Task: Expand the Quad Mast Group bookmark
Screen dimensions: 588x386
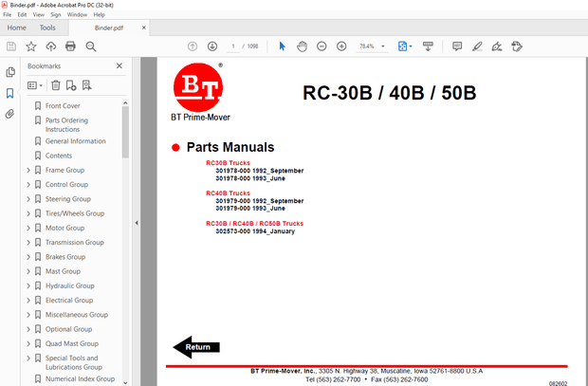Action: 28,343
